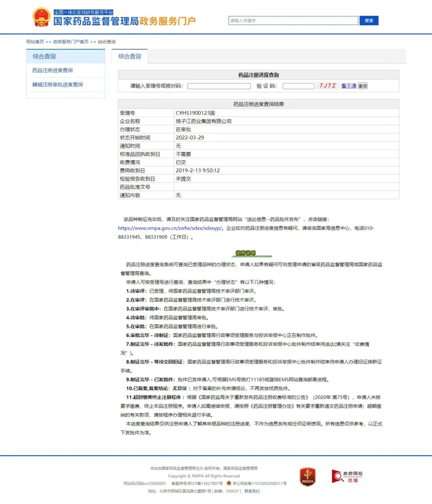432x504 pixels.
Task: Click the 受理号或核对码 input field
Action: 219,86
